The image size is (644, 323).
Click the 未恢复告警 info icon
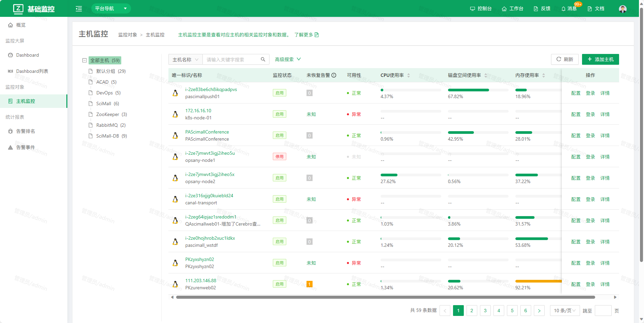pos(334,75)
